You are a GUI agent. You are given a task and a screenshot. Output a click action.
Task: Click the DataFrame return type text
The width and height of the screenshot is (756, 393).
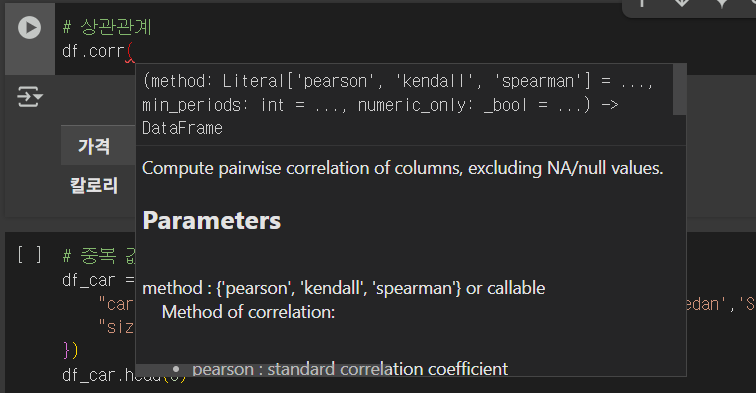click(x=182, y=128)
